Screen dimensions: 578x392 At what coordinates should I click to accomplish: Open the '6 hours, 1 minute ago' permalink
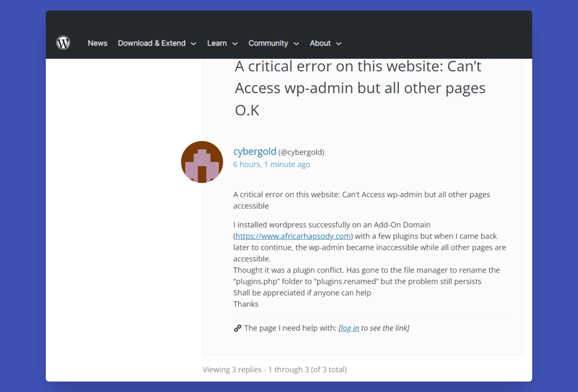272,164
